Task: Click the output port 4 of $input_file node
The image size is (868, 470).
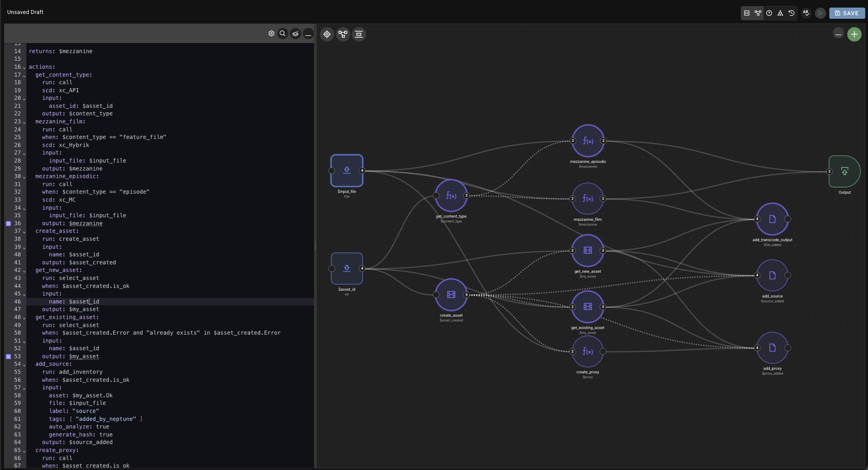Action: [x=362, y=171]
